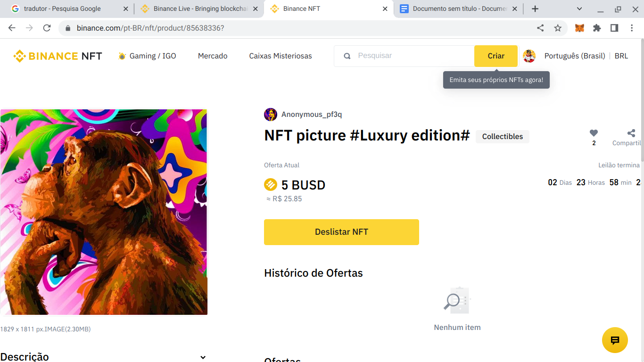Open the customer support chat bubble
The height and width of the screenshot is (362, 644).
coord(615,340)
